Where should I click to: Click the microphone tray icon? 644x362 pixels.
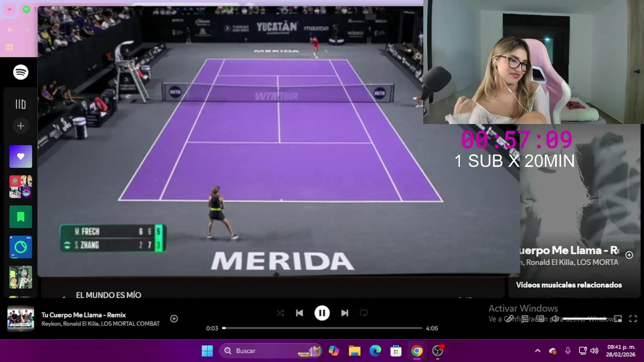click(568, 351)
